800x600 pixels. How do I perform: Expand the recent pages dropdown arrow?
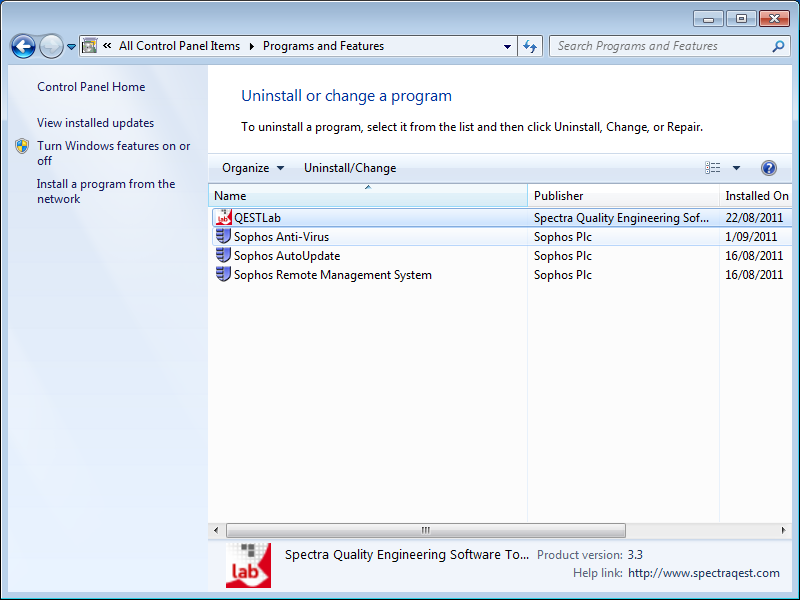(x=71, y=47)
